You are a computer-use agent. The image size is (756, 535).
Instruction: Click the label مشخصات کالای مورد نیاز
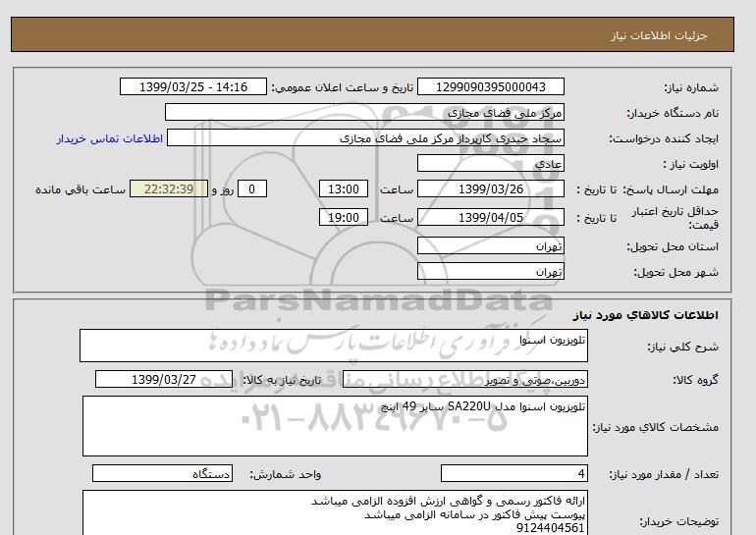(x=655, y=427)
